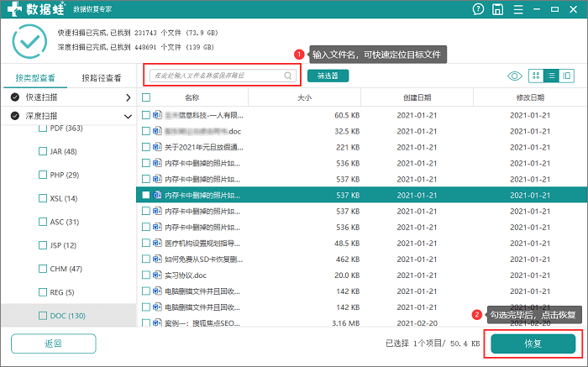This screenshot has width=588, height=367.
Task: Click Word icon of 关于2021年元旦放假通 file
Action: click(157, 147)
